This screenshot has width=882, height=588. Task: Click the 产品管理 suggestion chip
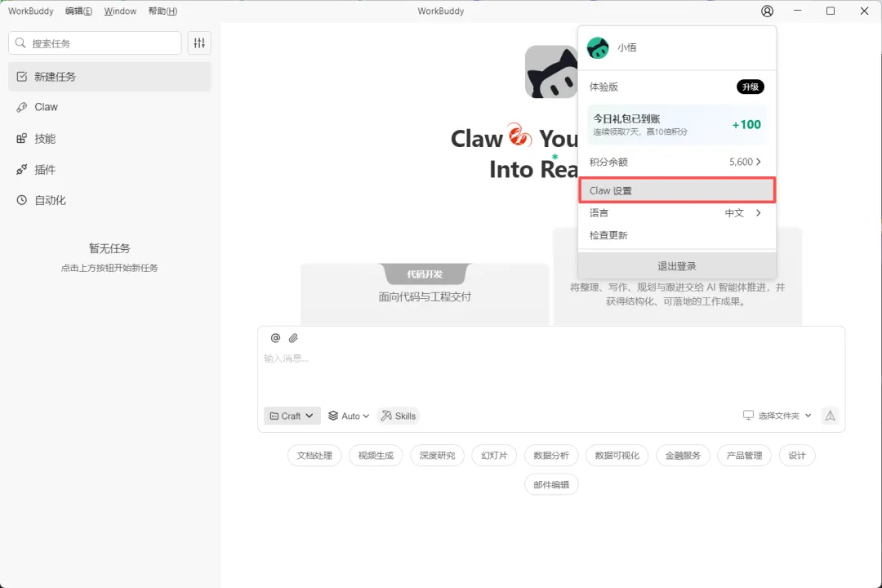[744, 455]
